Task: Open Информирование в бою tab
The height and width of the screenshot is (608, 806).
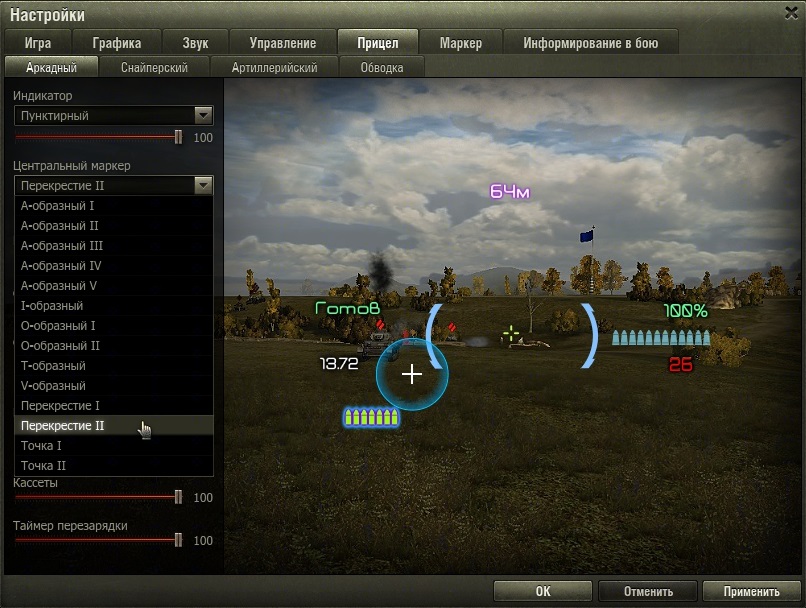Action: click(x=591, y=43)
